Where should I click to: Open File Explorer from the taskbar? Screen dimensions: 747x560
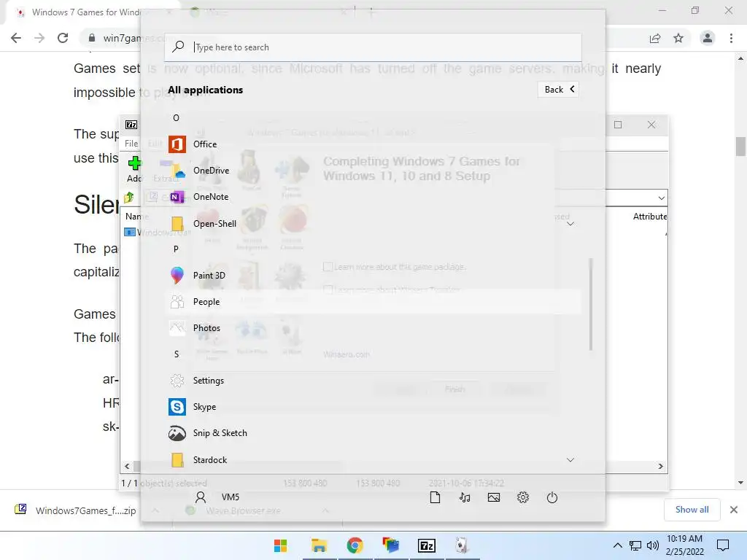319,545
